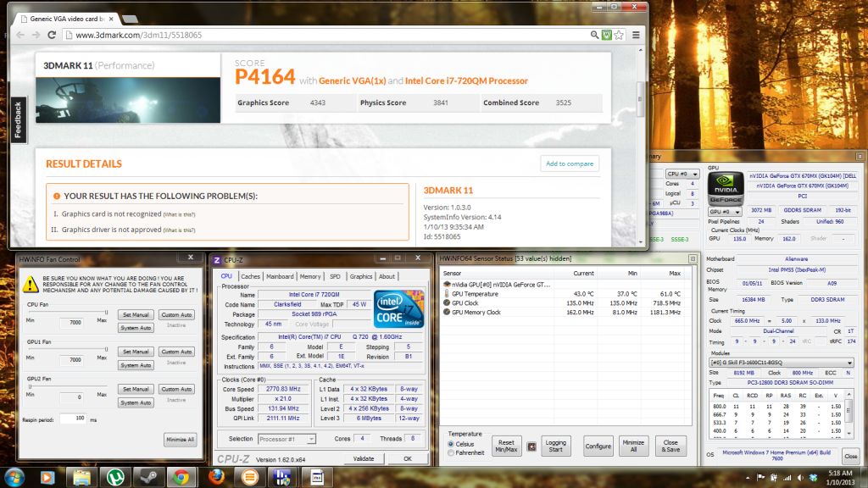Open the Graphics tab in CPU-Z

(x=361, y=277)
